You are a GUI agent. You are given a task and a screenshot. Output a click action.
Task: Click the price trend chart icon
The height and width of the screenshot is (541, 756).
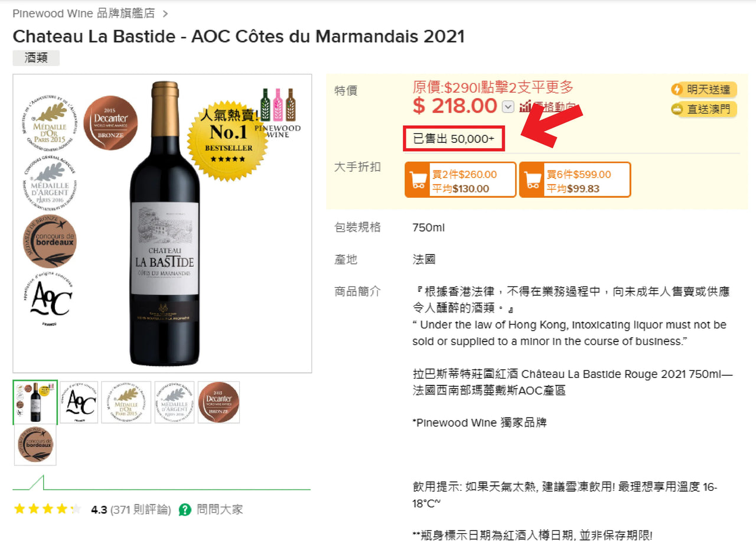click(x=525, y=107)
